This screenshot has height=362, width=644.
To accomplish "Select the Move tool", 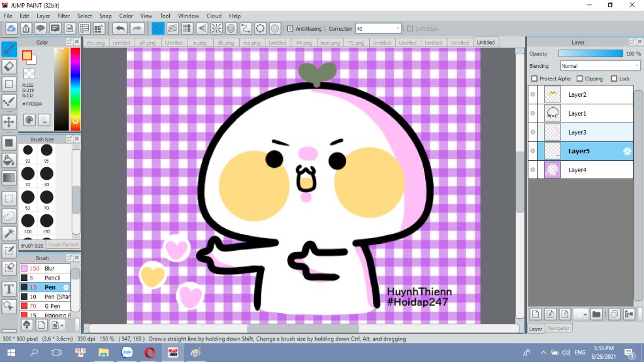I will (9, 121).
